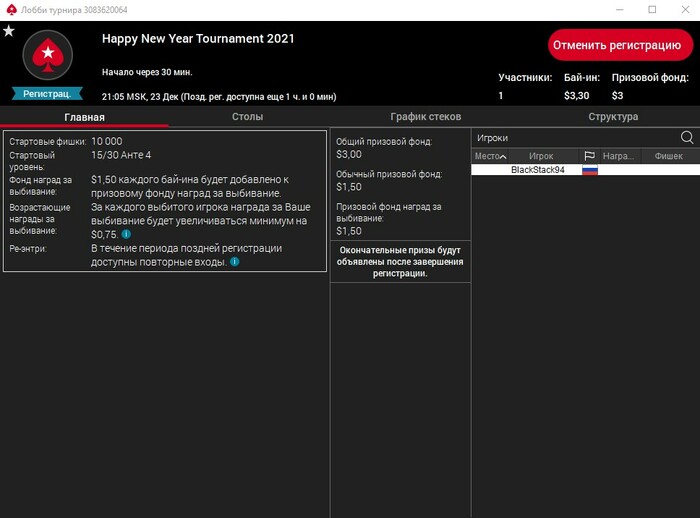The height and width of the screenshot is (518, 700).
Task: Click tournament title Happy New Year Tournament 2021
Action: click(x=198, y=39)
